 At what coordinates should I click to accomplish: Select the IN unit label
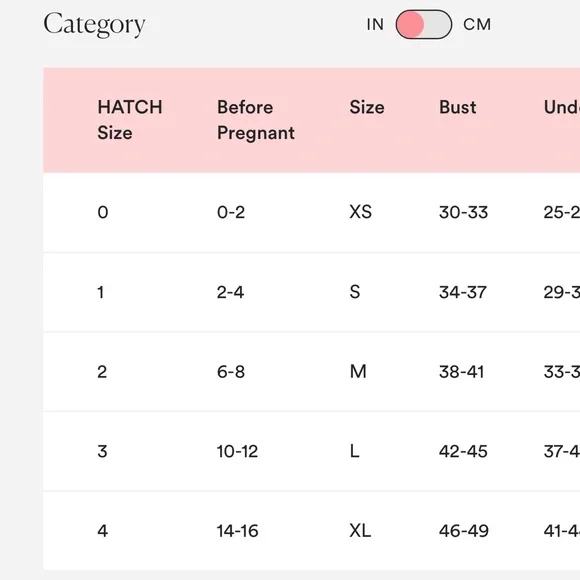tap(375, 25)
